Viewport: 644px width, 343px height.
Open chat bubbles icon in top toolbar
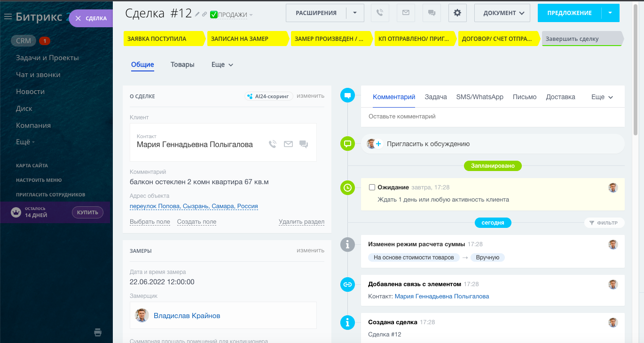[431, 13]
